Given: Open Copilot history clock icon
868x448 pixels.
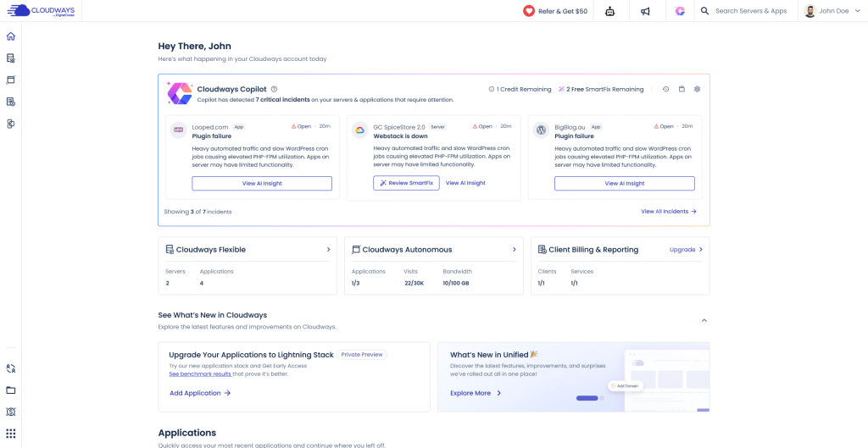Looking at the screenshot, I should point(666,89).
